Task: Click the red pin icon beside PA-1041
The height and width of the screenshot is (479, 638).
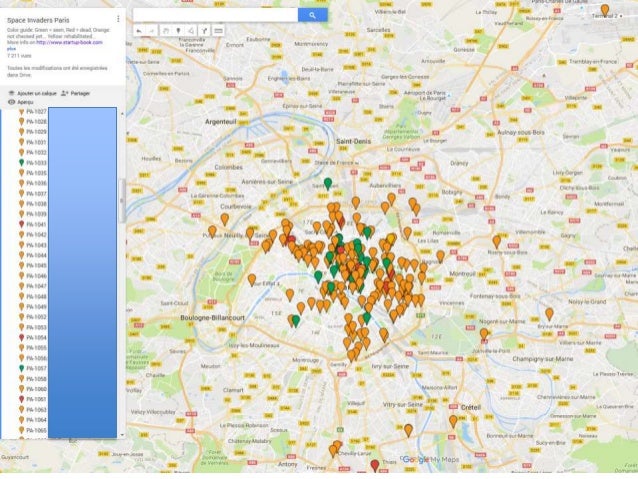Action: click(22, 224)
